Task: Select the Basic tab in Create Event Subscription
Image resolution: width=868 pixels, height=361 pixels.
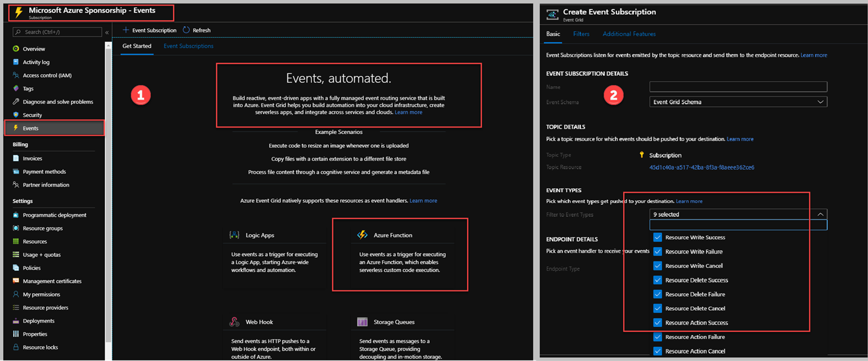Action: [553, 34]
